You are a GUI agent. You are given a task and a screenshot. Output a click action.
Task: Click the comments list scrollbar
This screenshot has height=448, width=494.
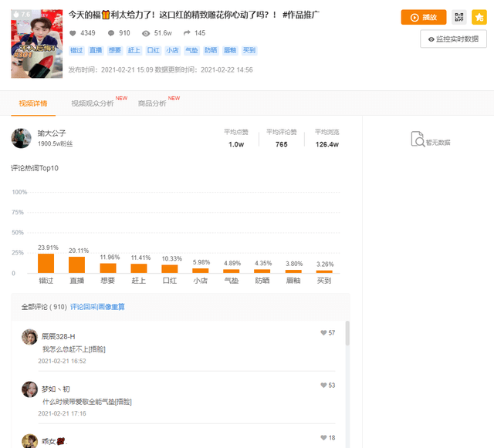(x=347, y=333)
